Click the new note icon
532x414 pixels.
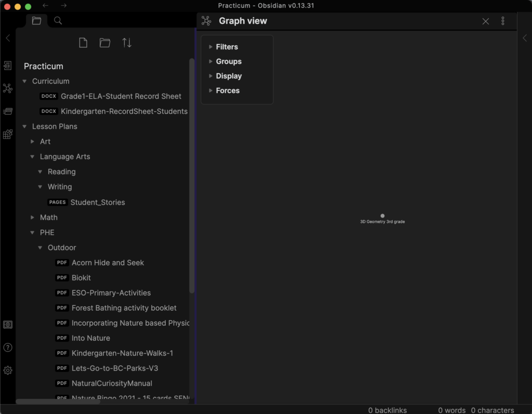coord(83,43)
